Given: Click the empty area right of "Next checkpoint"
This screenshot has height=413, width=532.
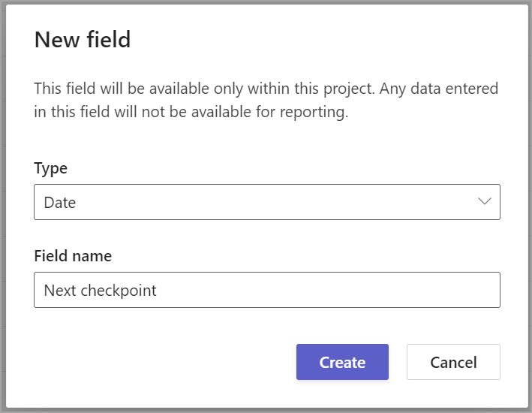Looking at the screenshot, I should (338, 291).
